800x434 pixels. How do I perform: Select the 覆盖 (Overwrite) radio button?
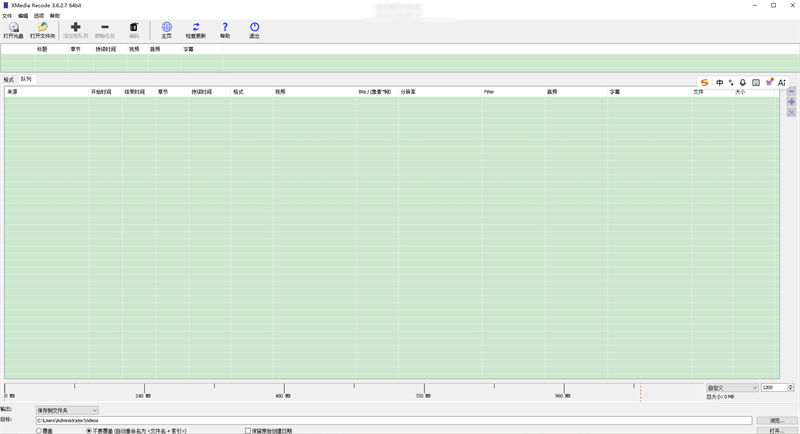point(39,430)
